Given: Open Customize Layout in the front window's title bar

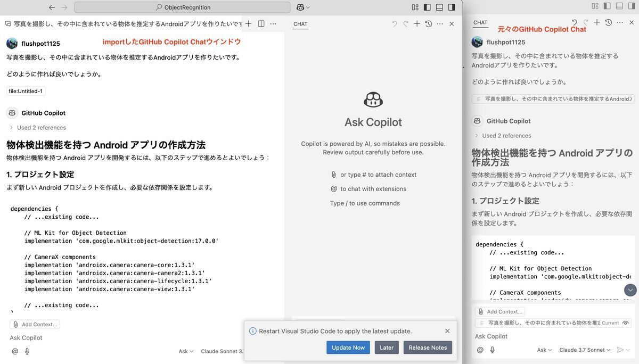Looking at the screenshot, I should [x=415, y=7].
